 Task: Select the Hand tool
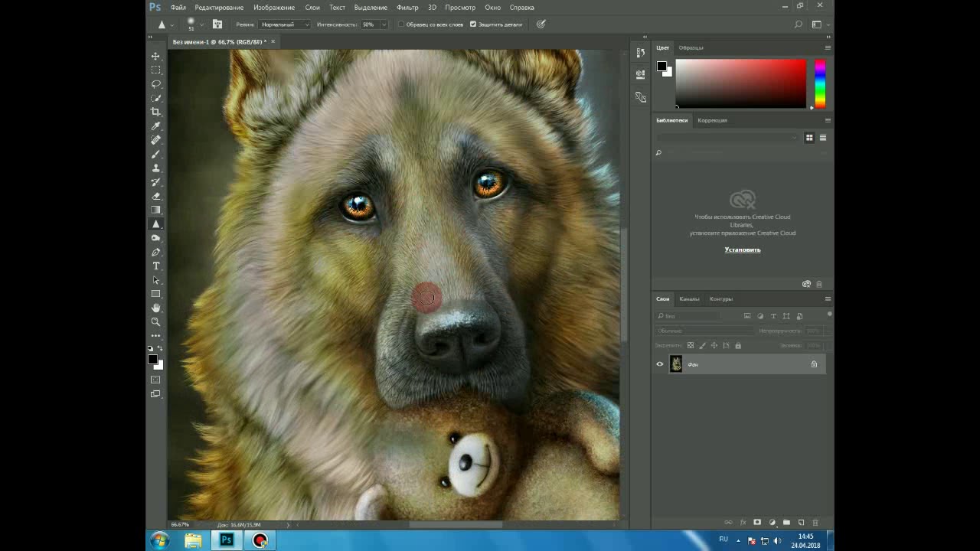[155, 308]
